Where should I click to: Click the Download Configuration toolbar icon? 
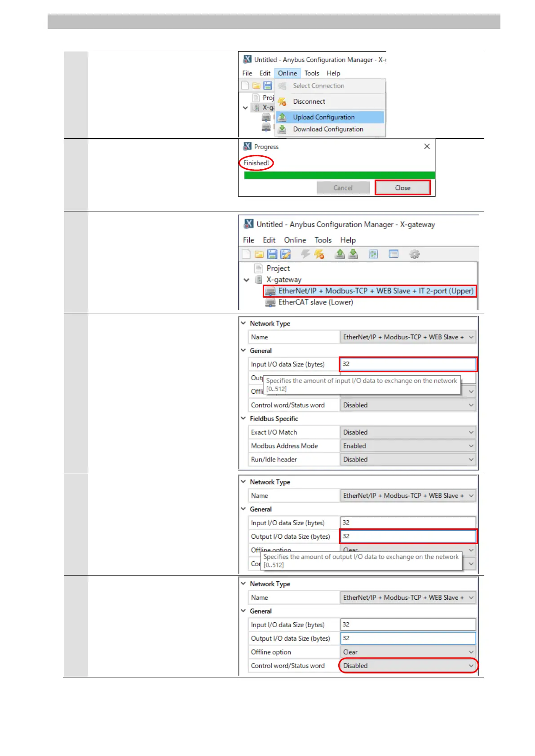point(354,254)
